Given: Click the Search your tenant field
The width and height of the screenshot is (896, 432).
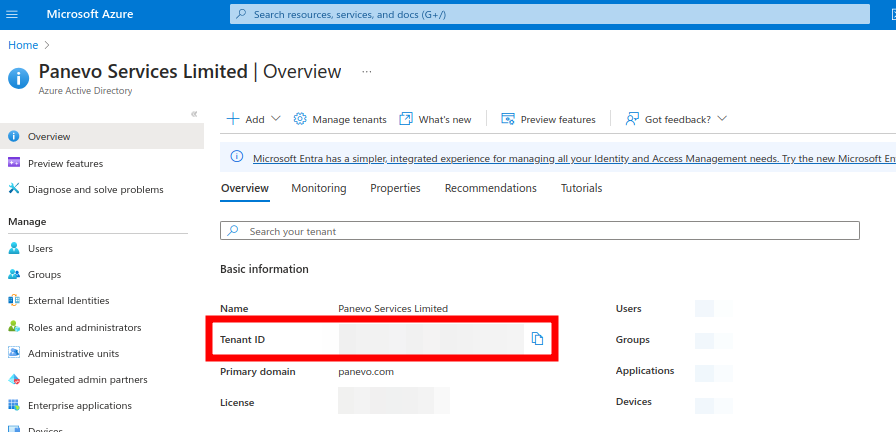Looking at the screenshot, I should [539, 231].
